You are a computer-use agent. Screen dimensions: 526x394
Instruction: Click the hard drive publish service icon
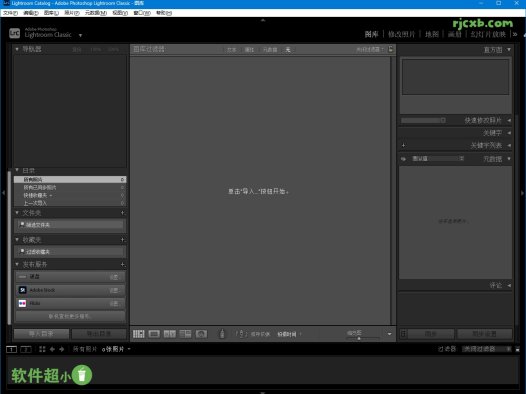point(22,277)
